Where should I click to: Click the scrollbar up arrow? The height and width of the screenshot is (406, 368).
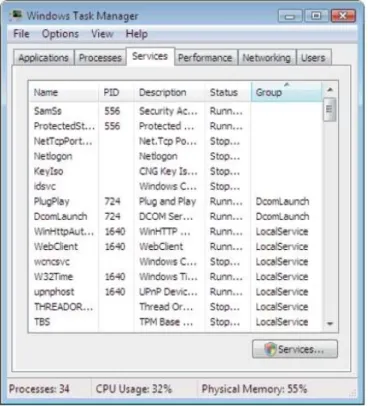coord(330,90)
